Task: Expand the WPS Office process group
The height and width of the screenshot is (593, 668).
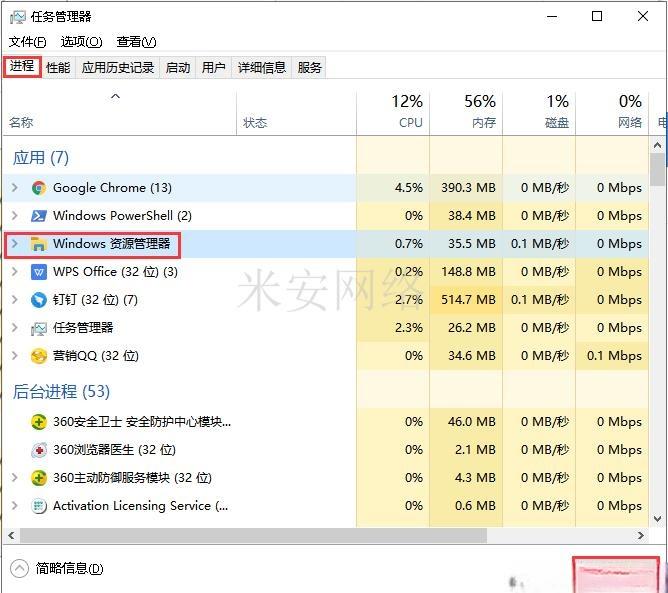Action: [14, 271]
